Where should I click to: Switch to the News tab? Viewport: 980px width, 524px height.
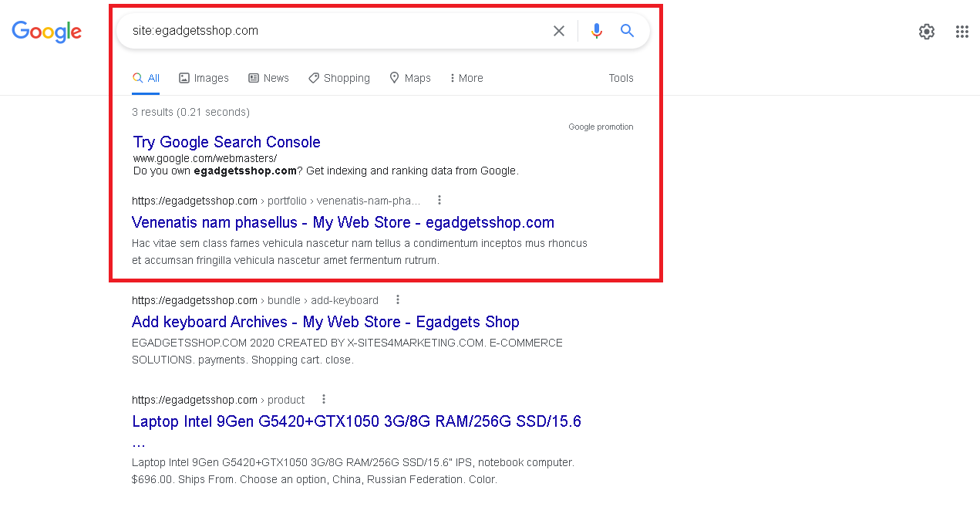point(268,78)
